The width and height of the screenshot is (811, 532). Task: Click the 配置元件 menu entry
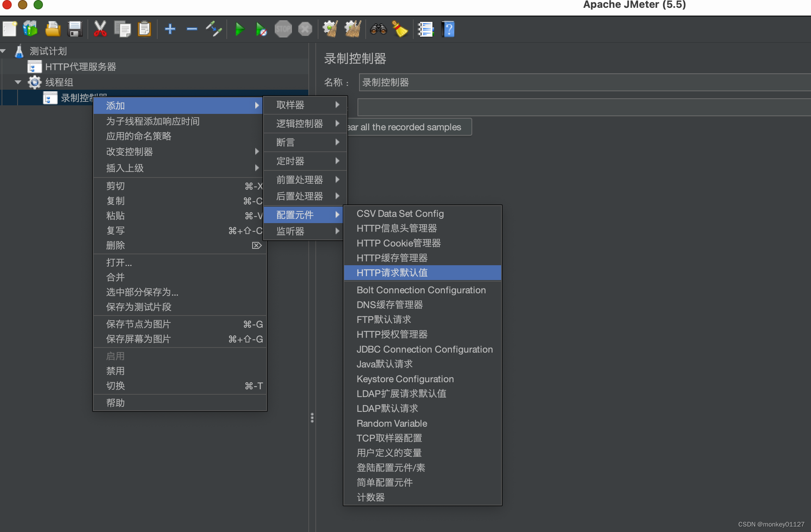303,215
